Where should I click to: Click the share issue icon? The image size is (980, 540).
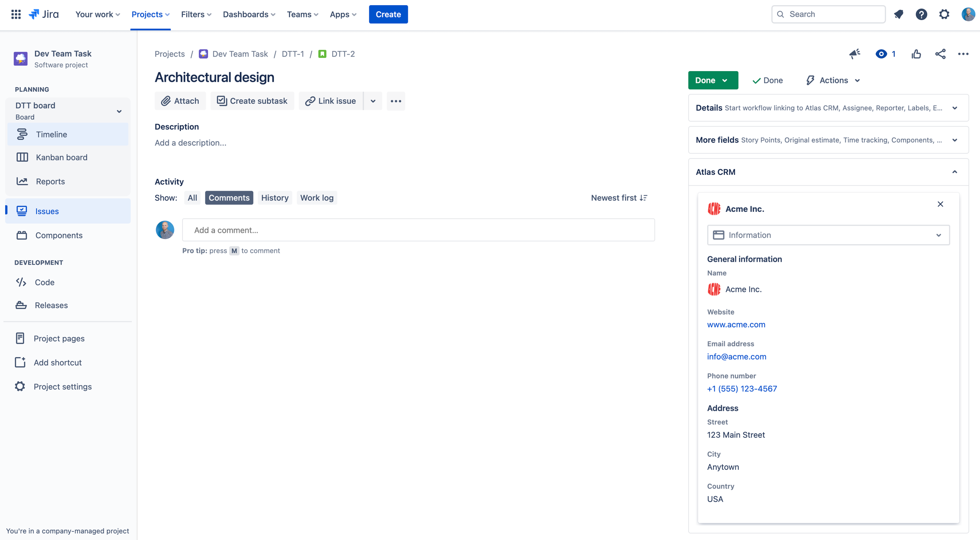point(940,54)
